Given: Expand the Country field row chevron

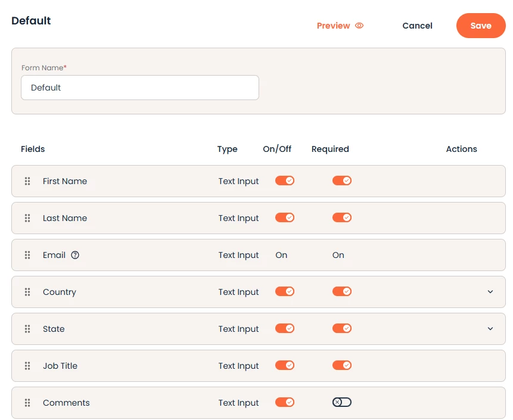Looking at the screenshot, I should [490, 292].
